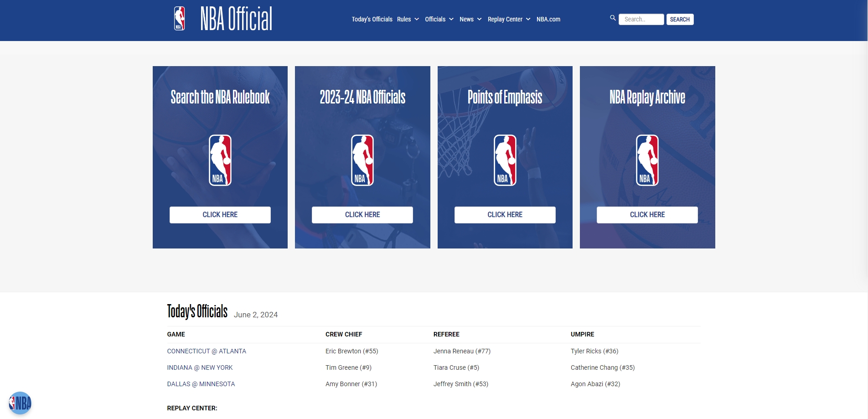Click NBA logo on 2023-24 Officials card

pyautogui.click(x=362, y=160)
